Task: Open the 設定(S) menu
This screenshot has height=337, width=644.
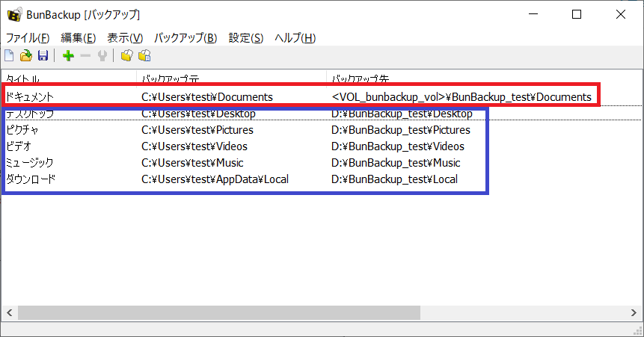Action: coord(245,38)
